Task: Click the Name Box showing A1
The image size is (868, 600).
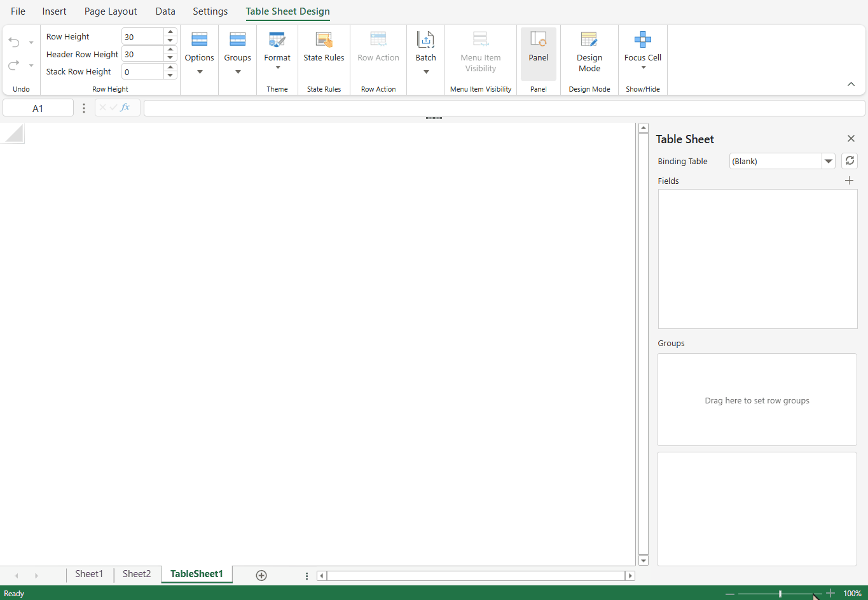Action: [x=38, y=108]
